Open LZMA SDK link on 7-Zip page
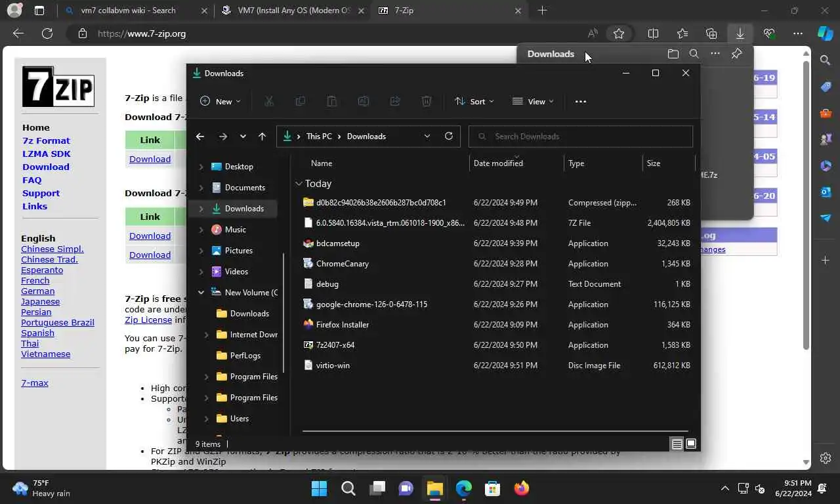This screenshot has height=504, width=840. click(47, 154)
